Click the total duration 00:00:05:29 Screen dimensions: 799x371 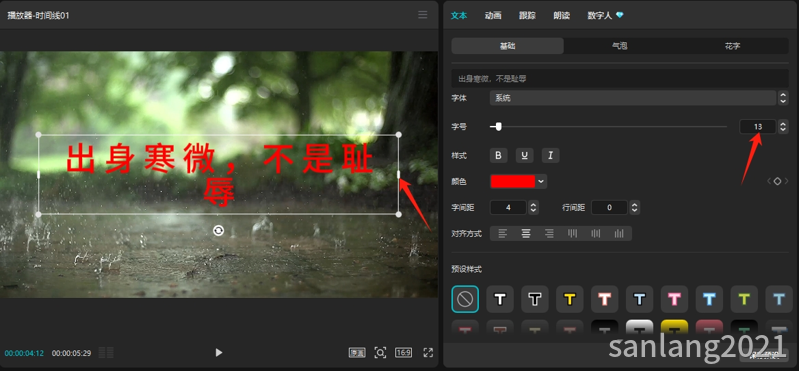[71, 353]
